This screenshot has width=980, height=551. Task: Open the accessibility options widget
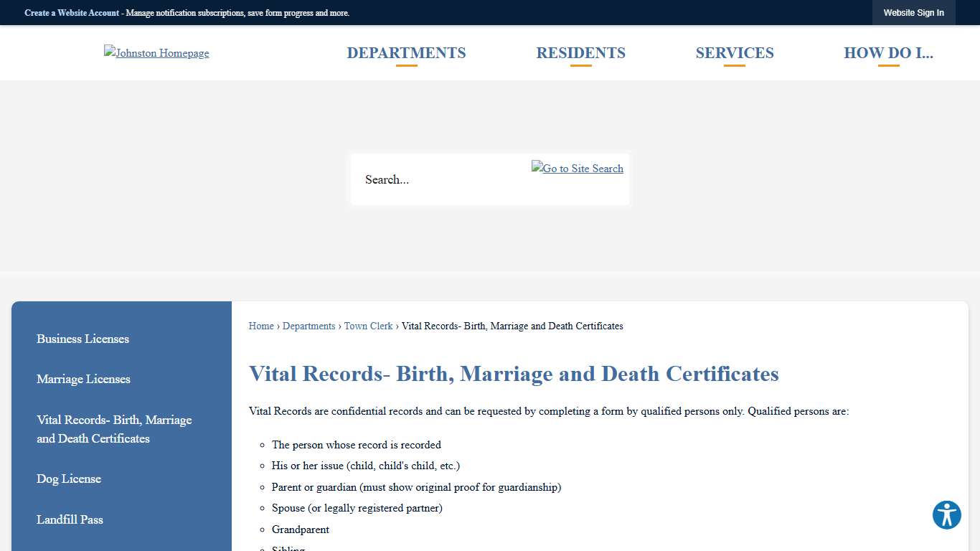[x=946, y=515]
